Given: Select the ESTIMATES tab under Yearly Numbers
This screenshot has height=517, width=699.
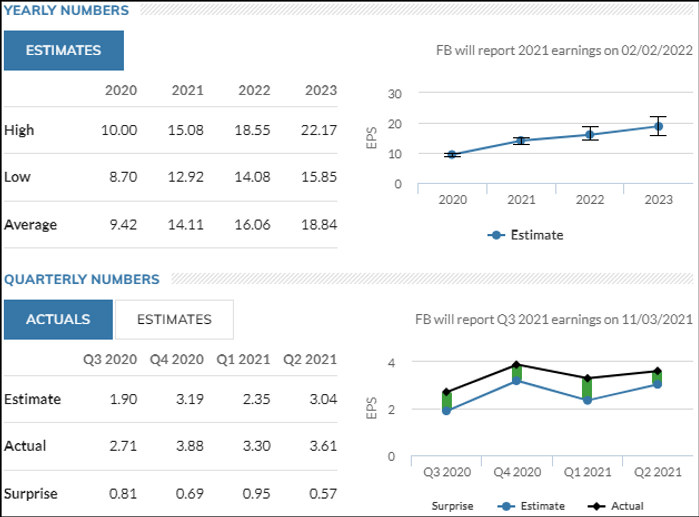Looking at the screenshot, I should (63, 50).
